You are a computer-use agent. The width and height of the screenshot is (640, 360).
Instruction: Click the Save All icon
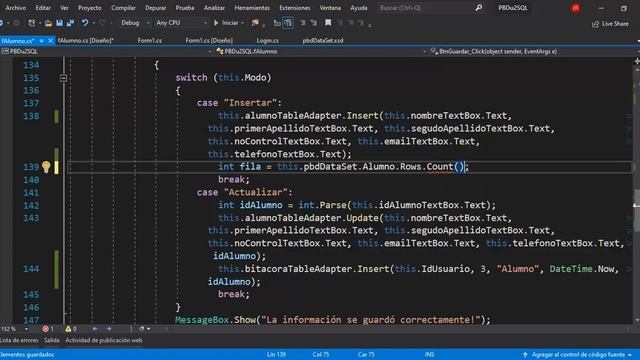click(x=70, y=23)
